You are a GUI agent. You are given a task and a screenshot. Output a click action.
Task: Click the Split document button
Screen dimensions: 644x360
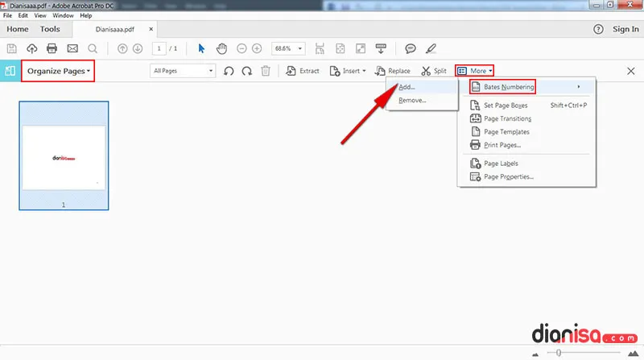click(x=434, y=71)
